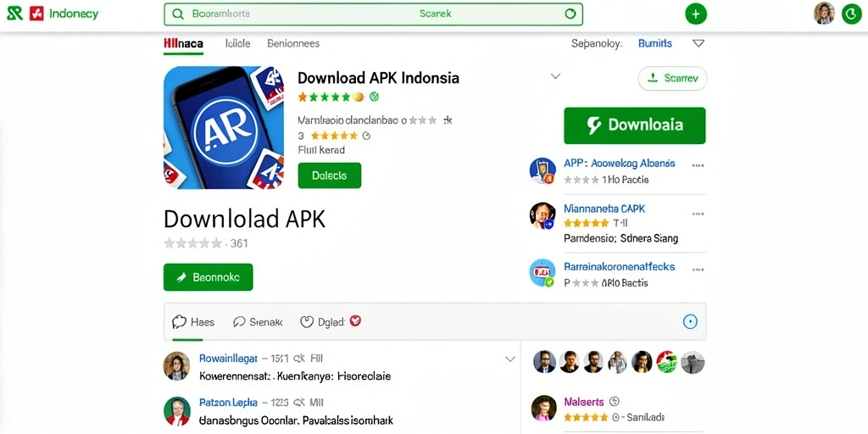Click the first avatar in contributor row
Screen dimensions: 868x434
[x=544, y=362]
